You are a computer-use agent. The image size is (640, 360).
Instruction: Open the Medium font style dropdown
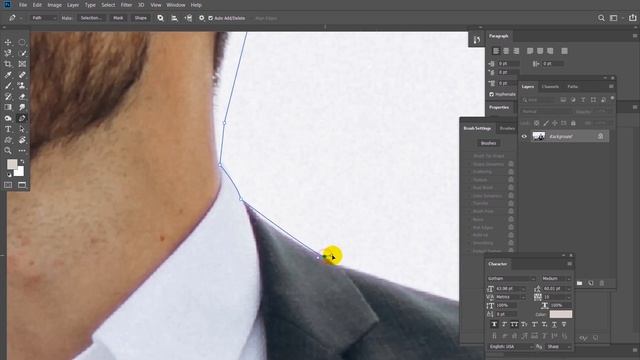[x=556, y=278]
